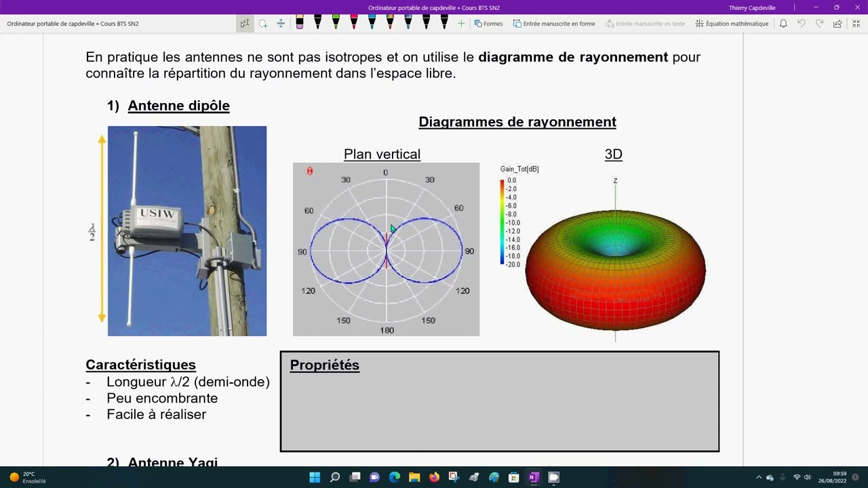Click the Antenne dipôle heading
This screenshot has width=868, height=488.
click(178, 106)
